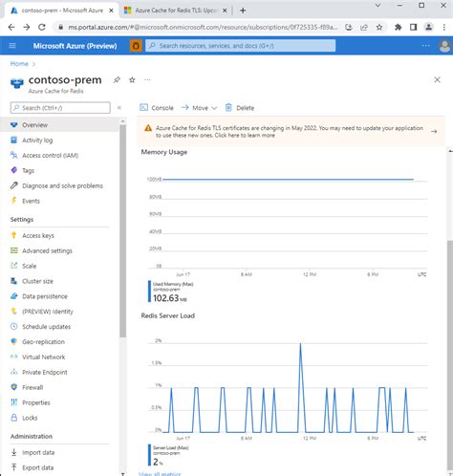Click the install app icon in address bar
Viewport: 453px width, 476px height.
pyautogui.click(x=349, y=28)
